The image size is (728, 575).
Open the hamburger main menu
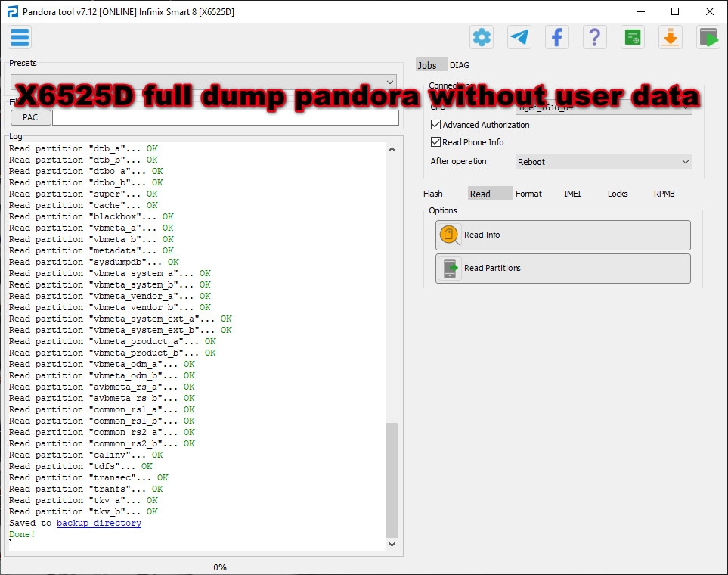click(20, 37)
